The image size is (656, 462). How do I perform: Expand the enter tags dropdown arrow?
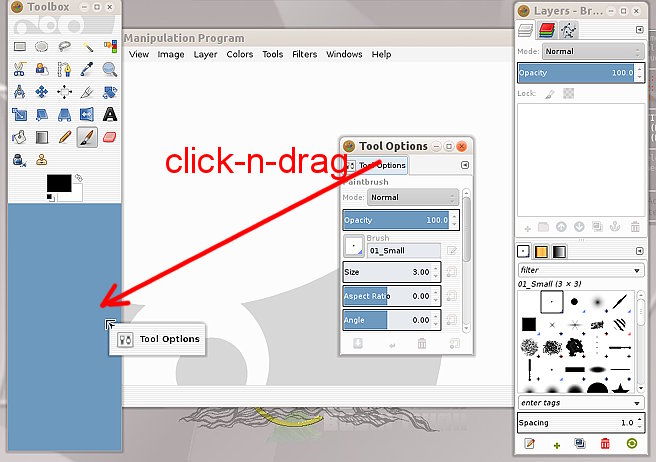point(636,403)
